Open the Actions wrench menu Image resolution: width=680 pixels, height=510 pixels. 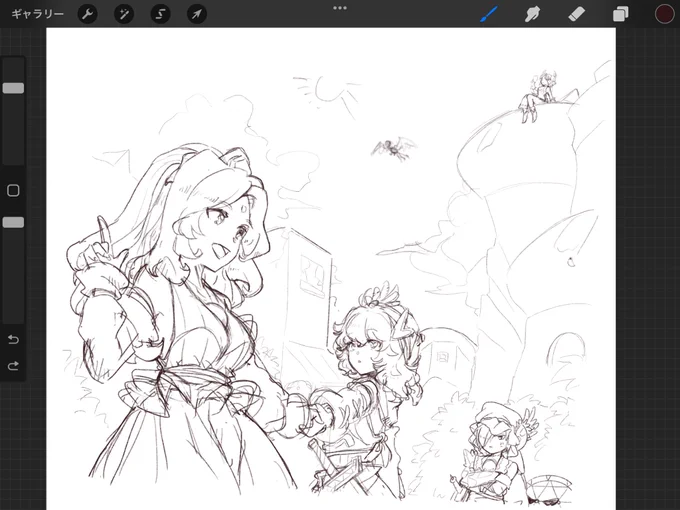tap(87, 14)
